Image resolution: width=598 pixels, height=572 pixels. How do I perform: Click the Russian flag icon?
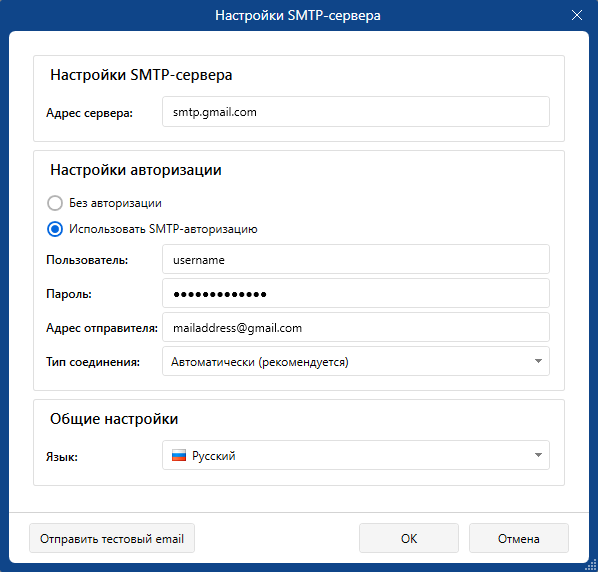pos(178,455)
